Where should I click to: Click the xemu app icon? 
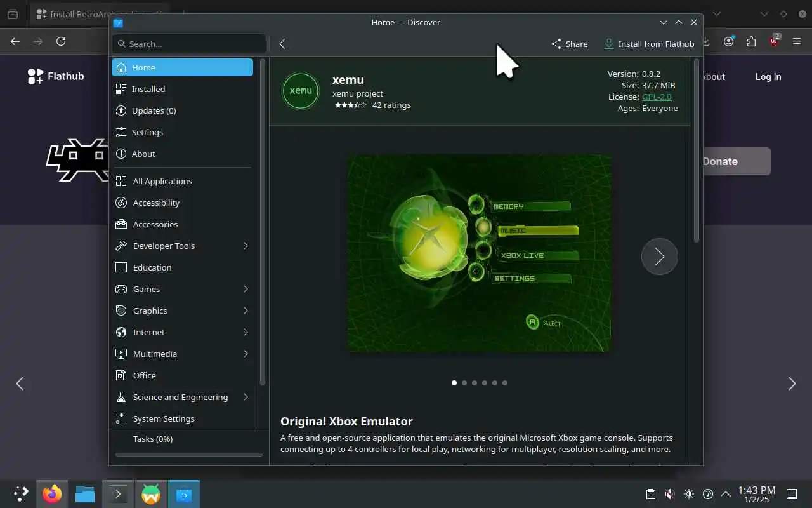301,91
